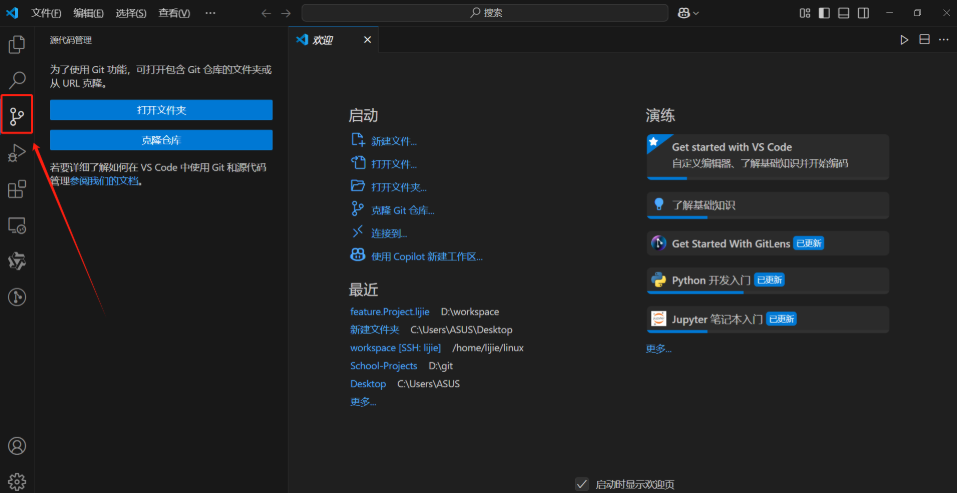Screen dimensions: 957x493
Task: Toggle the bottom panel layout button
Action: (x=843, y=13)
